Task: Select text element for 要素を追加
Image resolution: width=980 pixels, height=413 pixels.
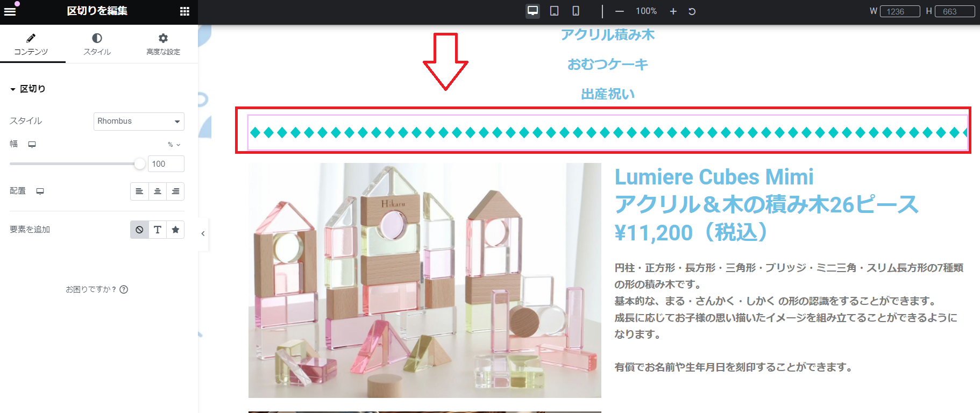Action: click(158, 230)
